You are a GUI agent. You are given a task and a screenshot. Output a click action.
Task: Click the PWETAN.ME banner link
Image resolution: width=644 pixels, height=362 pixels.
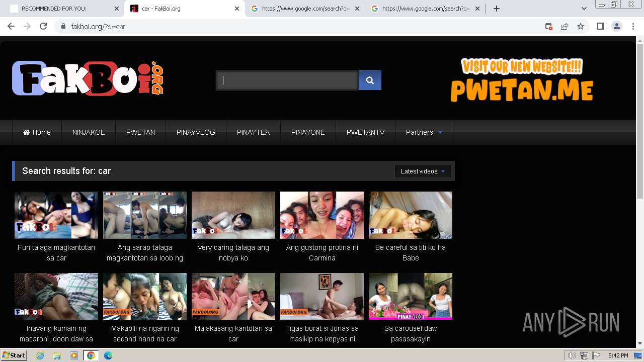click(x=522, y=80)
